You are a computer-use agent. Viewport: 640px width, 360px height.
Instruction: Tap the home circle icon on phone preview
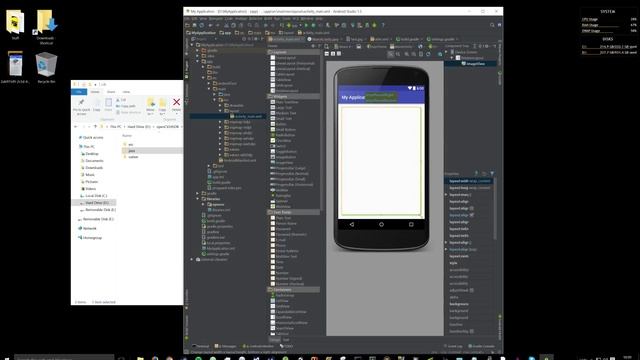[x=381, y=224]
